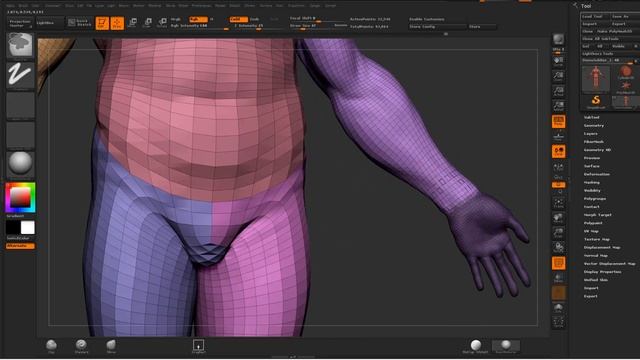Pick the second brush at the bottom shelf
This screenshot has width=640, height=360.
pyautogui.click(x=81, y=346)
